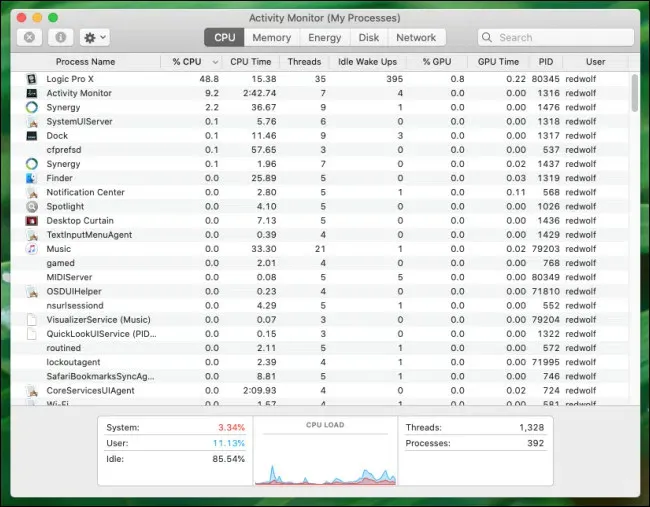Click the Synergy icon with 2.2 CPU
This screenshot has height=507, width=650.
(x=32, y=107)
